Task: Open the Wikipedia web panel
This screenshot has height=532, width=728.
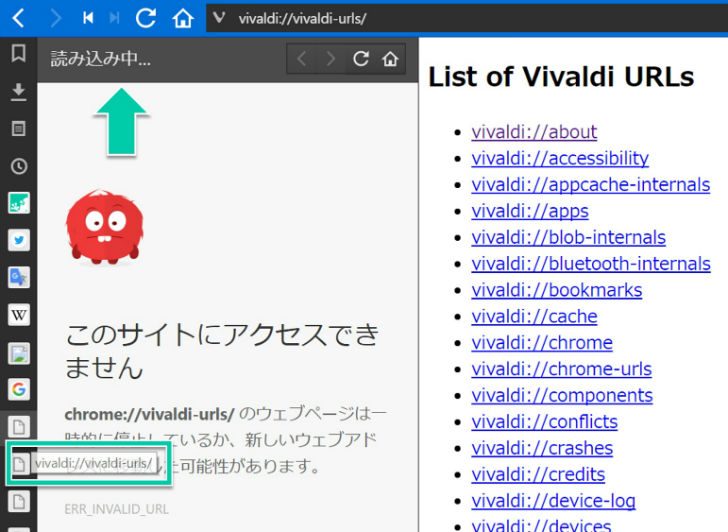Action: click(19, 315)
